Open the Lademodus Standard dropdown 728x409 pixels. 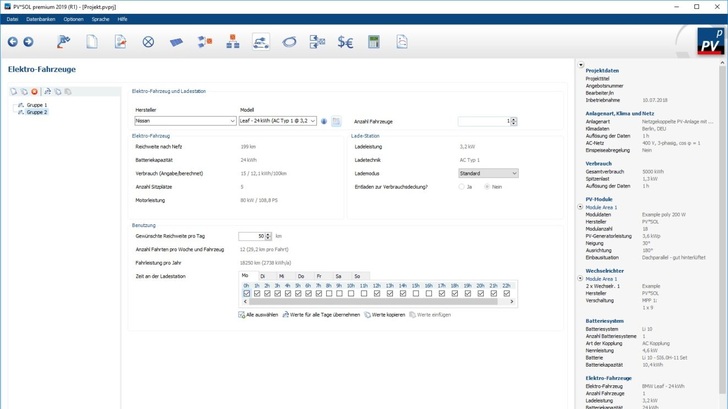[488, 173]
